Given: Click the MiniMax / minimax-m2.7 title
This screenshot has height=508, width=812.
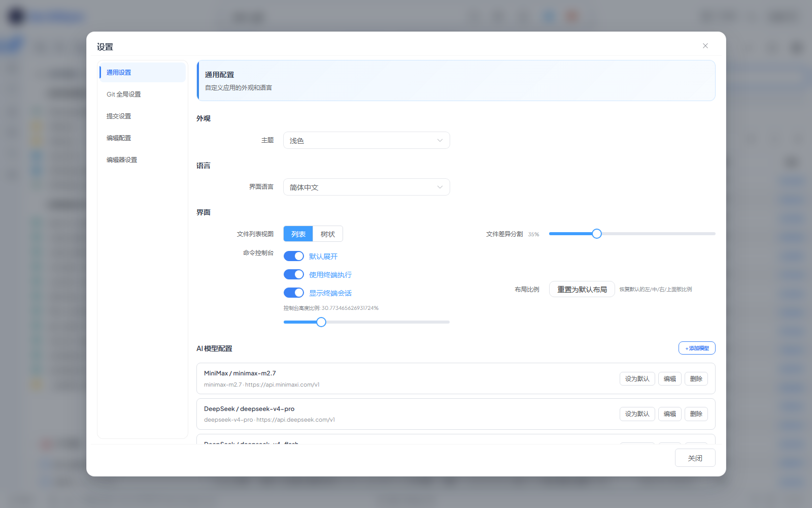Looking at the screenshot, I should click(240, 373).
